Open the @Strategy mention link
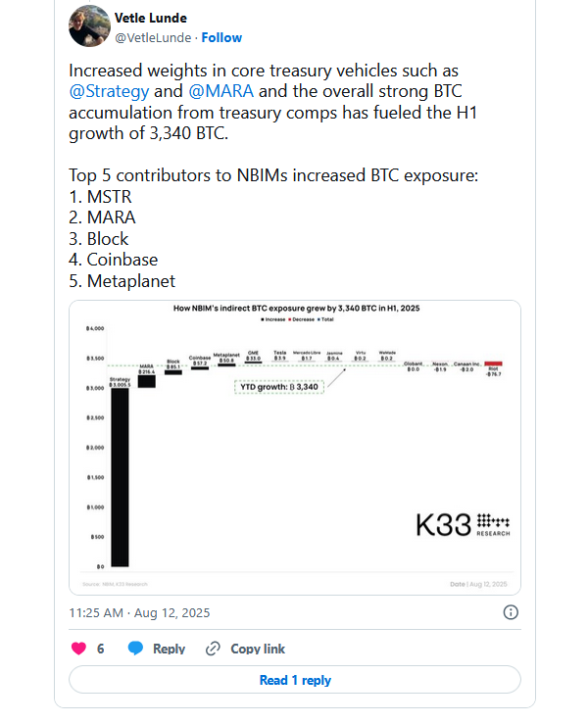This screenshot has height=723, width=588. pos(109,91)
